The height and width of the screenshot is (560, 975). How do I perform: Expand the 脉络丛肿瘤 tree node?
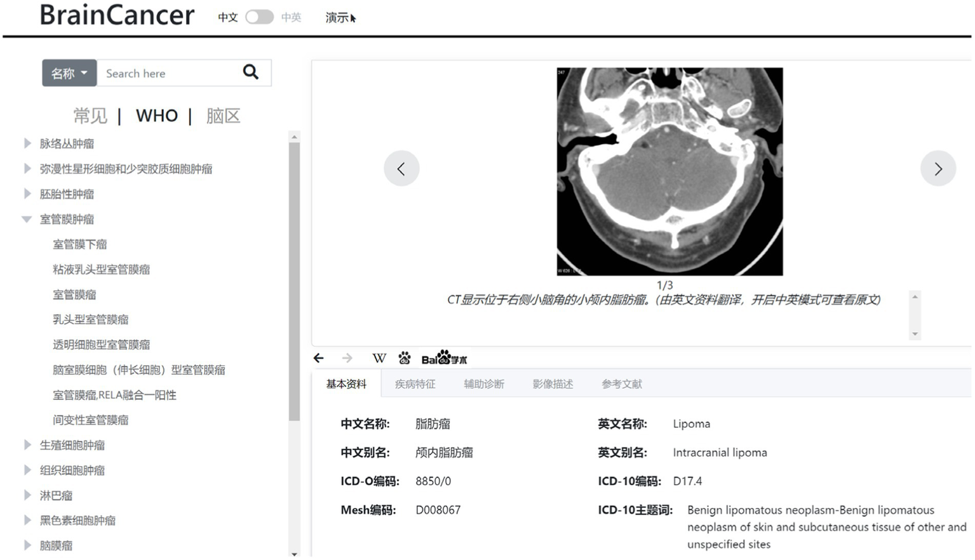[x=27, y=143]
